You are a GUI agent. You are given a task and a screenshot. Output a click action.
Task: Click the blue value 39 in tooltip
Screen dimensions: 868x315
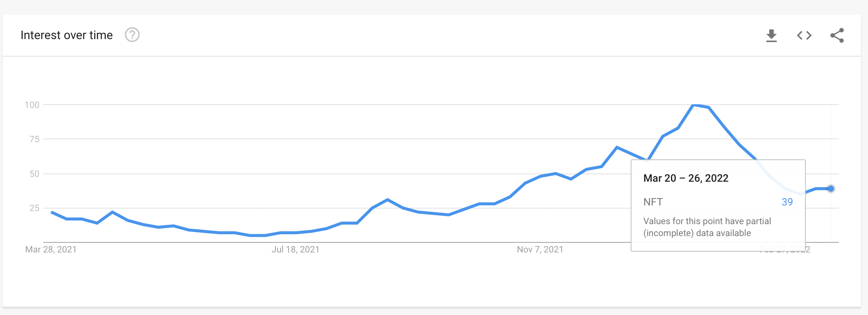[787, 202]
